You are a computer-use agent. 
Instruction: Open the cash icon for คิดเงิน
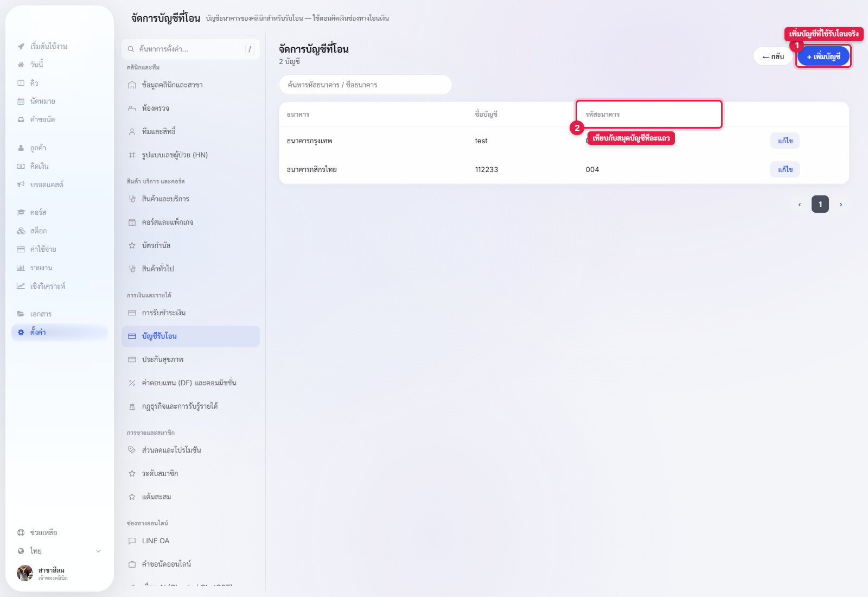[x=21, y=167]
